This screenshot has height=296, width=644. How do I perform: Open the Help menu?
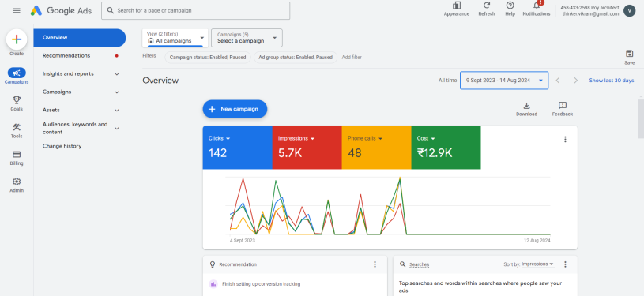(x=510, y=9)
